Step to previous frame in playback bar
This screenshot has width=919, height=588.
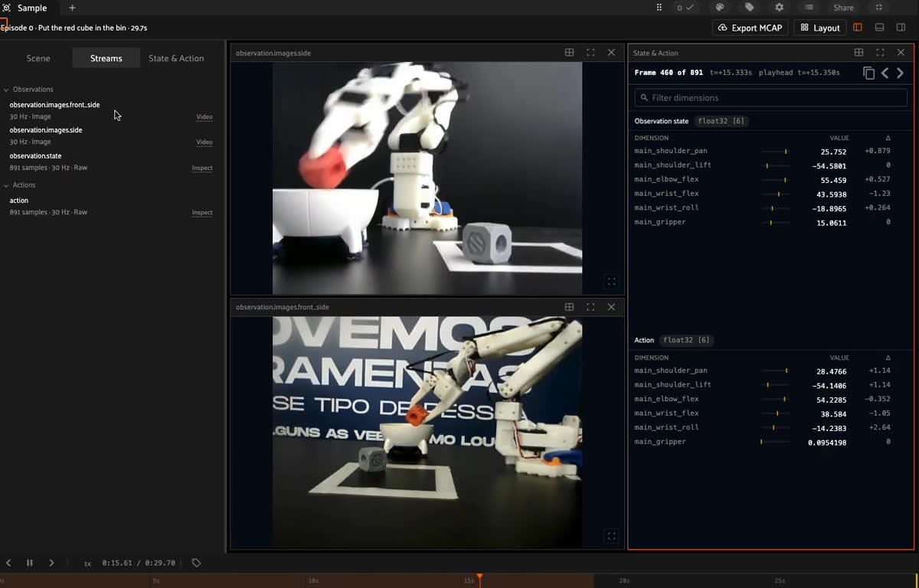click(x=8, y=563)
